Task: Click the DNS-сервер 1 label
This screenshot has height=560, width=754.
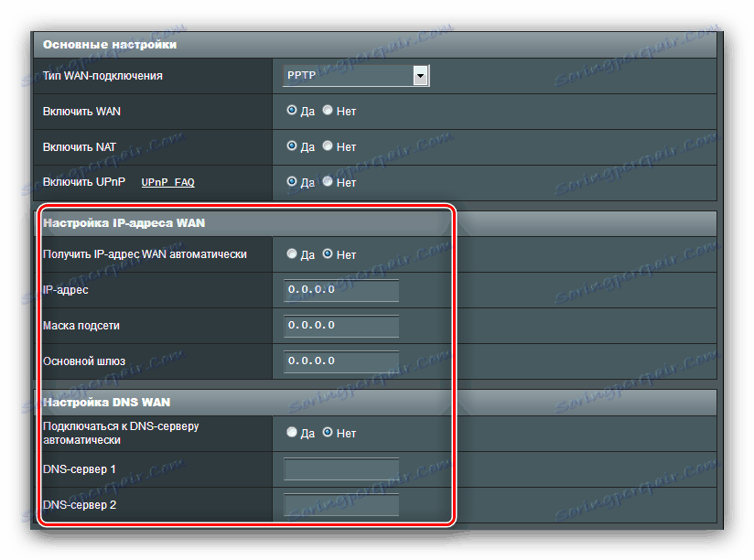Action: coord(80,469)
